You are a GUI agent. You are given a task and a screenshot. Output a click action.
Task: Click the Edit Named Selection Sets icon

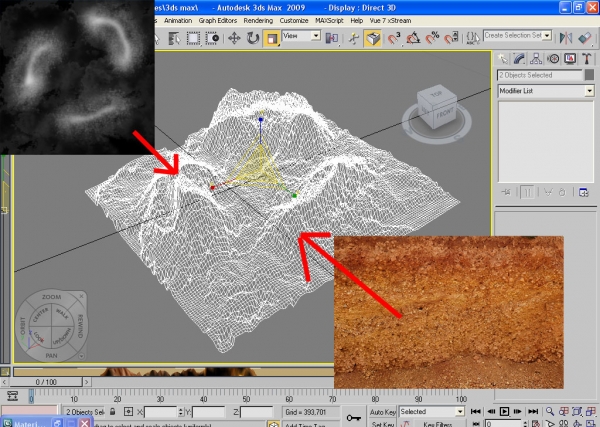coord(473,38)
